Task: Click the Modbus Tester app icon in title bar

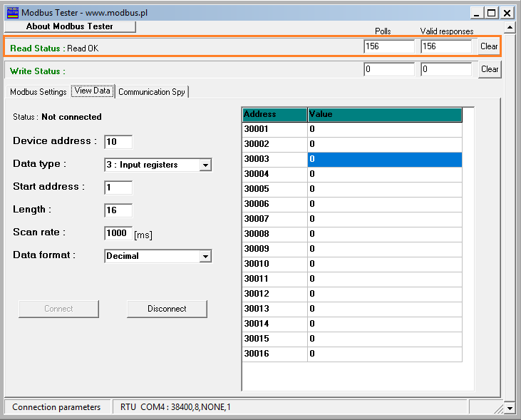Action: [x=13, y=13]
